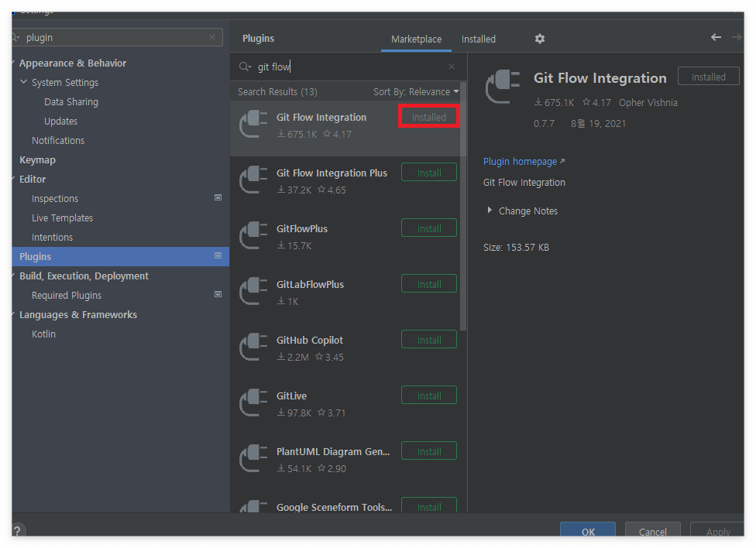
Task: Open Inspections settings
Action: click(x=54, y=198)
